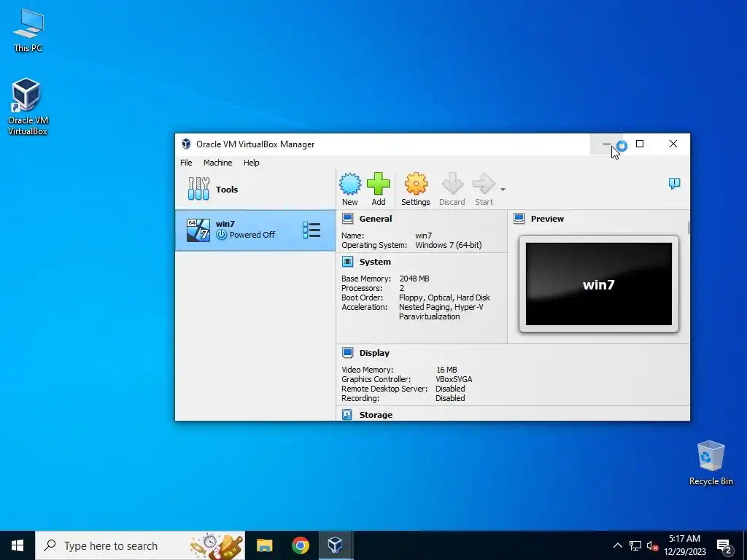Open the Oracle VM VirtualBox desktop shortcut
The image size is (747, 560).
27,106
